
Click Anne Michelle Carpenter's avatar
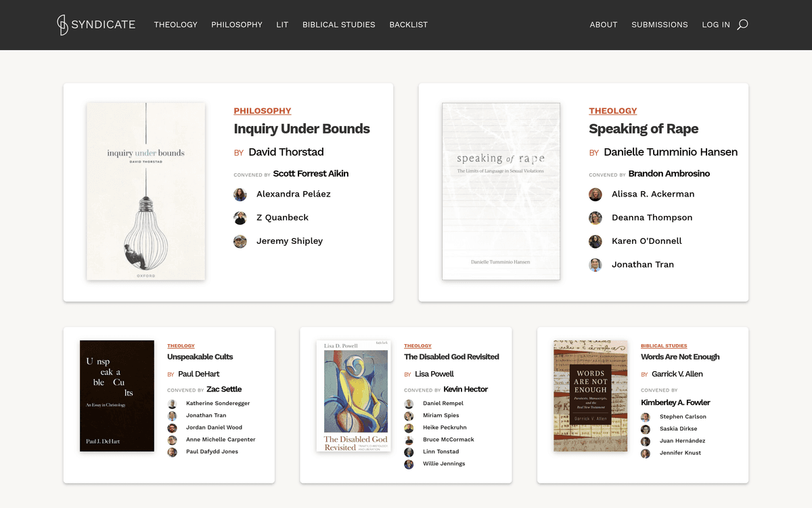[x=173, y=440]
